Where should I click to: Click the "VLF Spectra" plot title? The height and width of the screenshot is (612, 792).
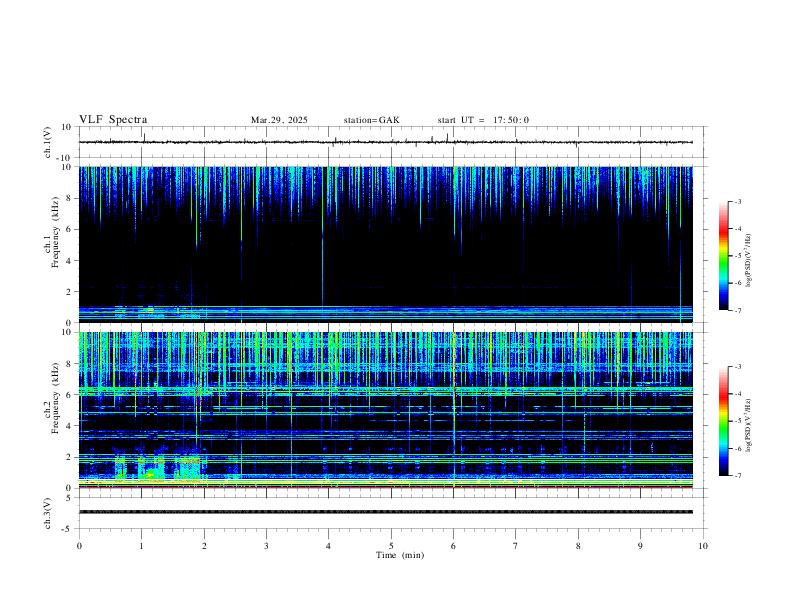coord(113,120)
